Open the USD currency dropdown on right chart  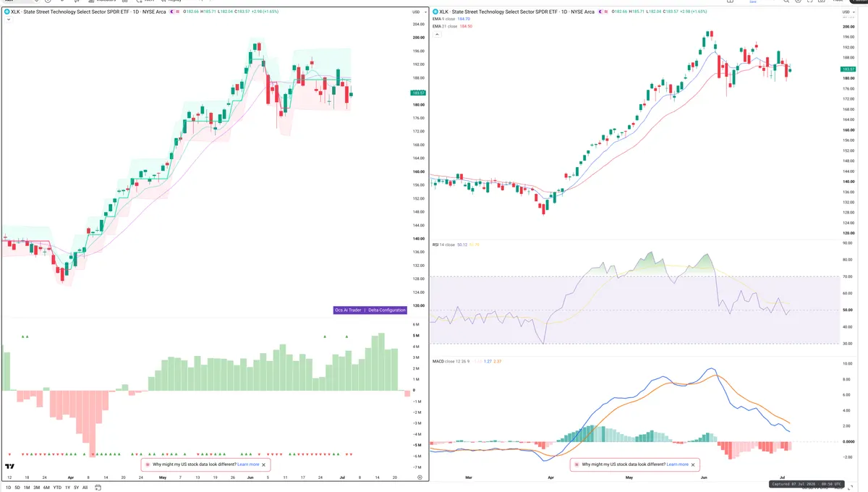coord(847,12)
